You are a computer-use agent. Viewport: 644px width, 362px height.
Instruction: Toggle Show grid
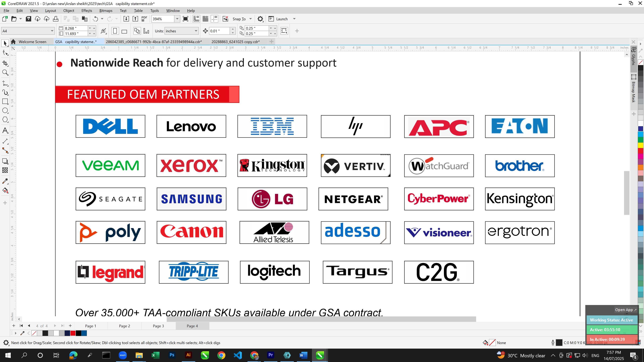205,19
